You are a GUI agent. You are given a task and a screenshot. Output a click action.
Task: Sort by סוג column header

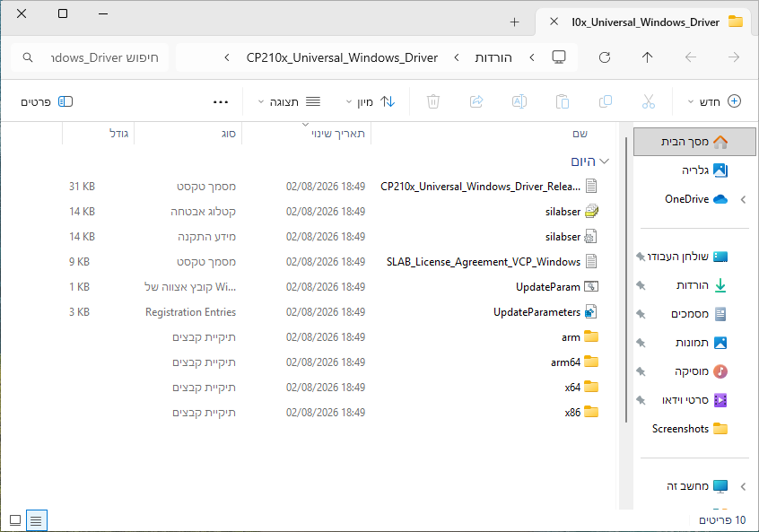point(188,134)
